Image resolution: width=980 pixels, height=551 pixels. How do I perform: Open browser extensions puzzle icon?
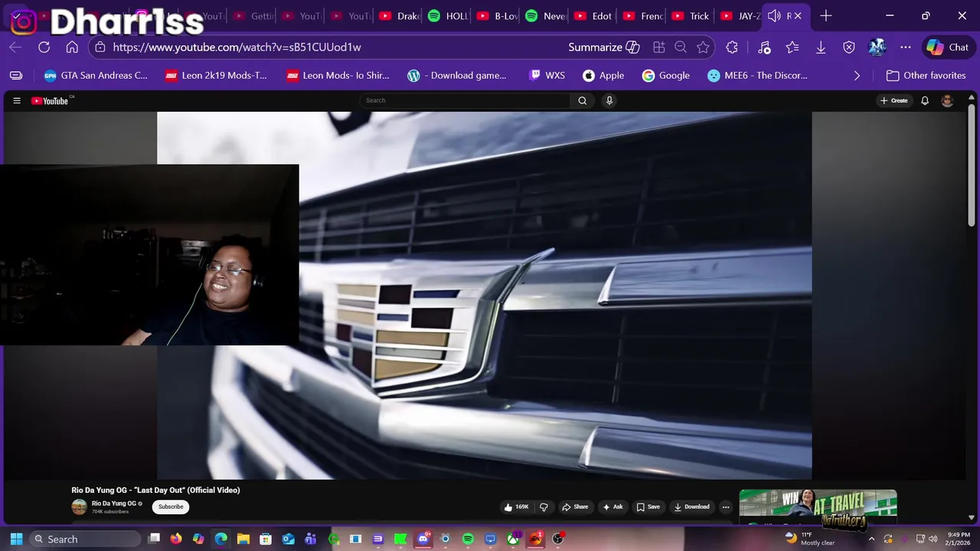coord(732,47)
